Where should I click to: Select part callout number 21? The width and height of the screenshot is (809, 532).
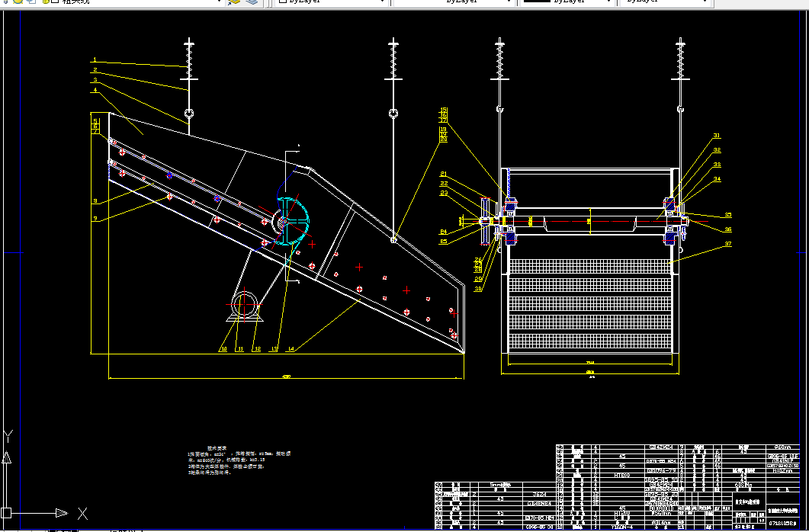(444, 175)
